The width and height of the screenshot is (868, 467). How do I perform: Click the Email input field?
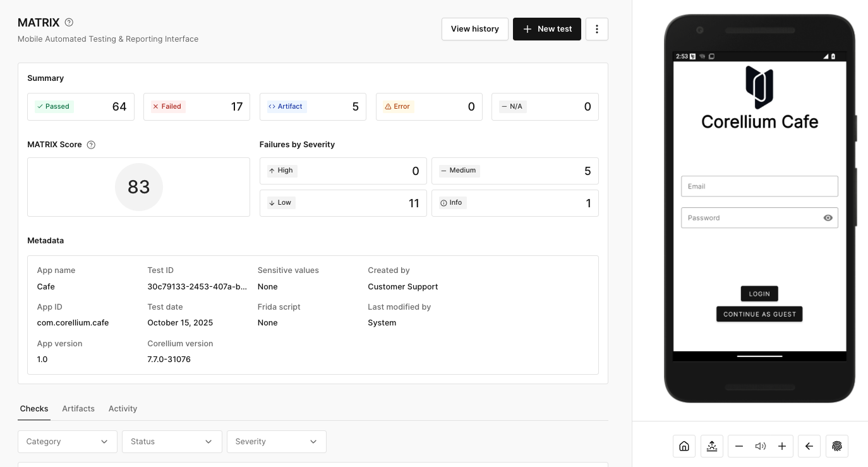tap(759, 186)
